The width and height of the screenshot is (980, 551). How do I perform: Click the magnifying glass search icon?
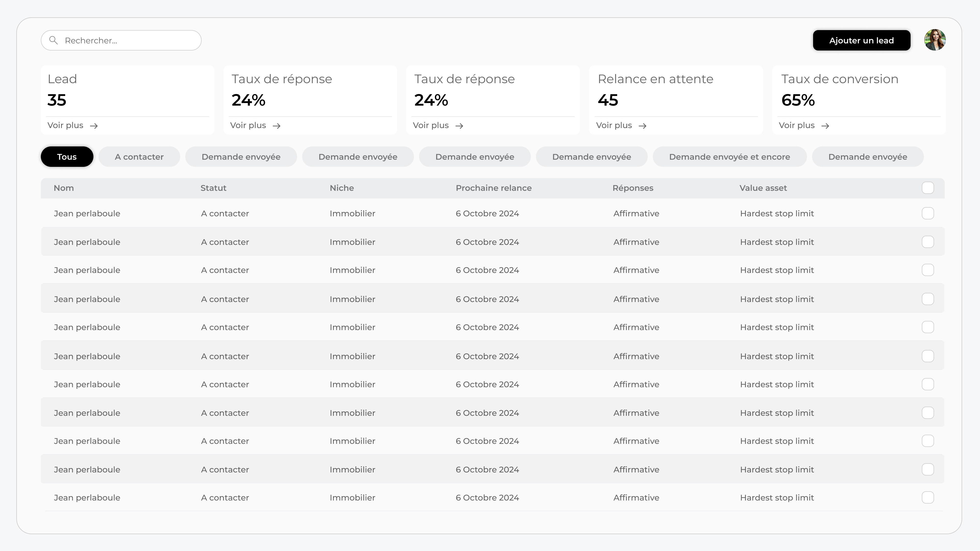pos(54,40)
